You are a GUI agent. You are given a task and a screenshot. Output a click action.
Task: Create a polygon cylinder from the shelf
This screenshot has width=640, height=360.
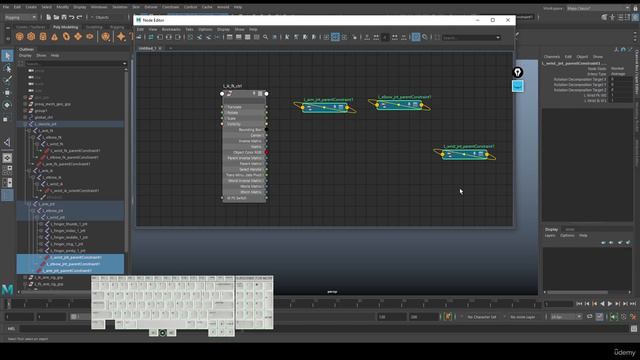click(43, 37)
